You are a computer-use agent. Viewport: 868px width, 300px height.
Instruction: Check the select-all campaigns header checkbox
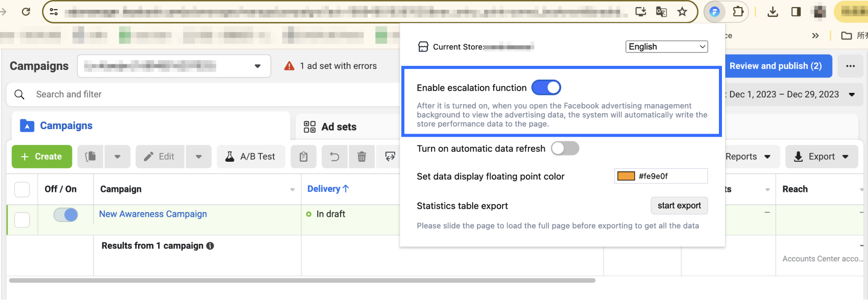click(x=22, y=189)
